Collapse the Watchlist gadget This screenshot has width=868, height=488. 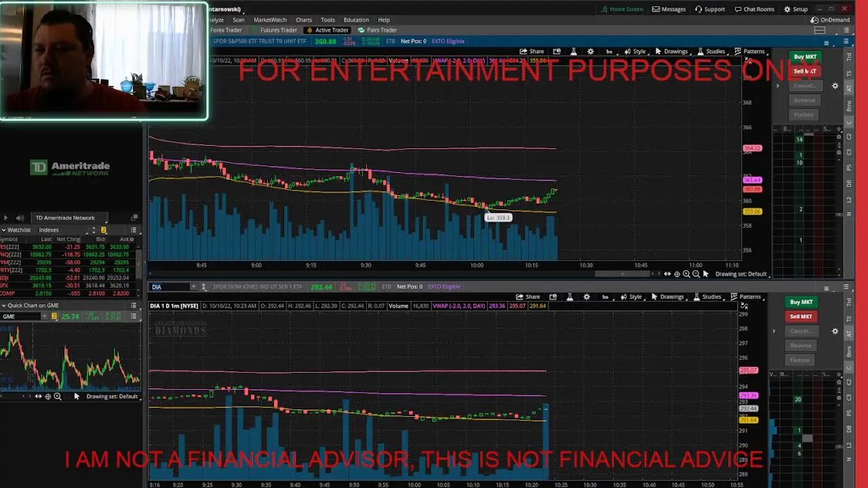[x=3, y=230]
